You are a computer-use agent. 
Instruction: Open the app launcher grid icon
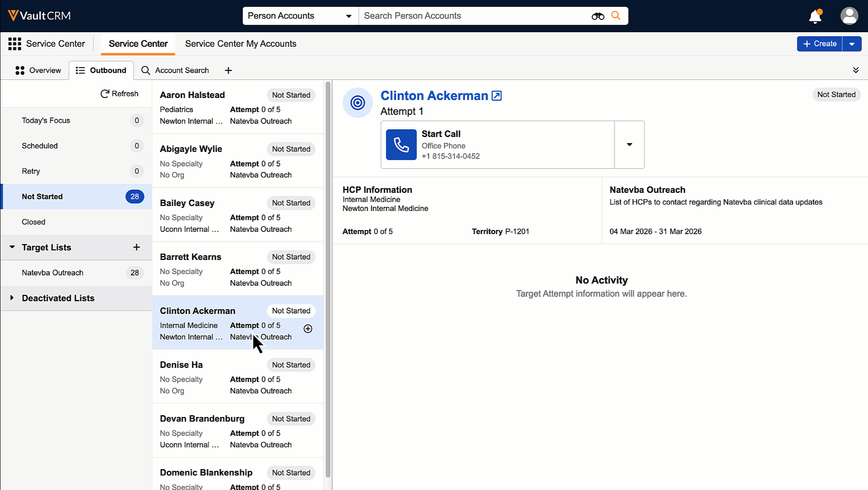[x=15, y=44]
